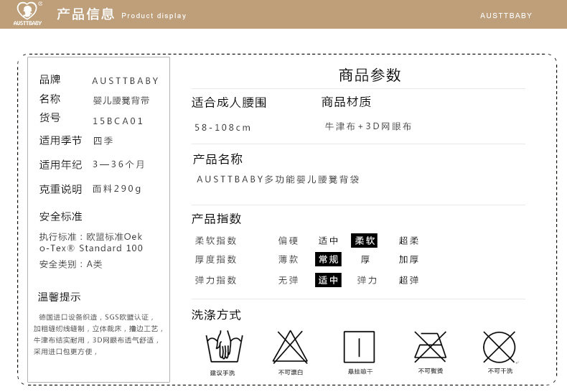Click the 柔软指数 row label

pyautogui.click(x=215, y=241)
